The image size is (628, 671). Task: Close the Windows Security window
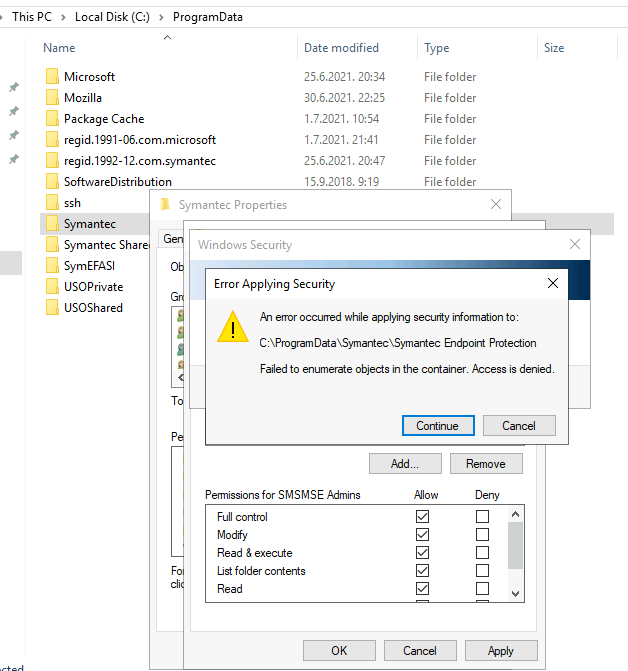pos(575,244)
